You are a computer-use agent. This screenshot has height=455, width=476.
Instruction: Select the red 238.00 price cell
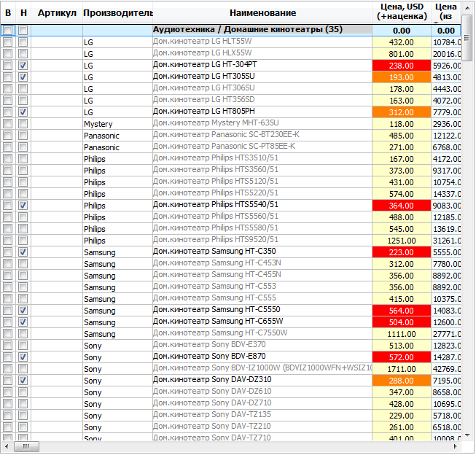coord(402,66)
